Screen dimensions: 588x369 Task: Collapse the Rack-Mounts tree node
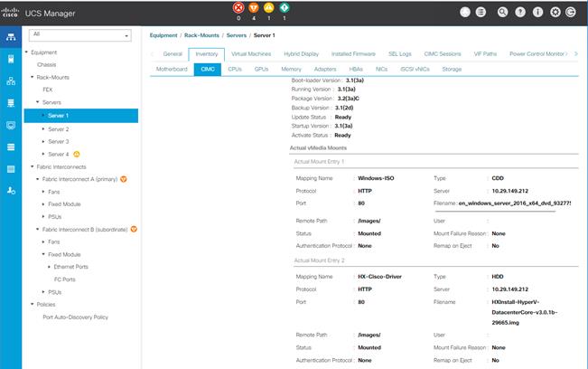(x=33, y=78)
